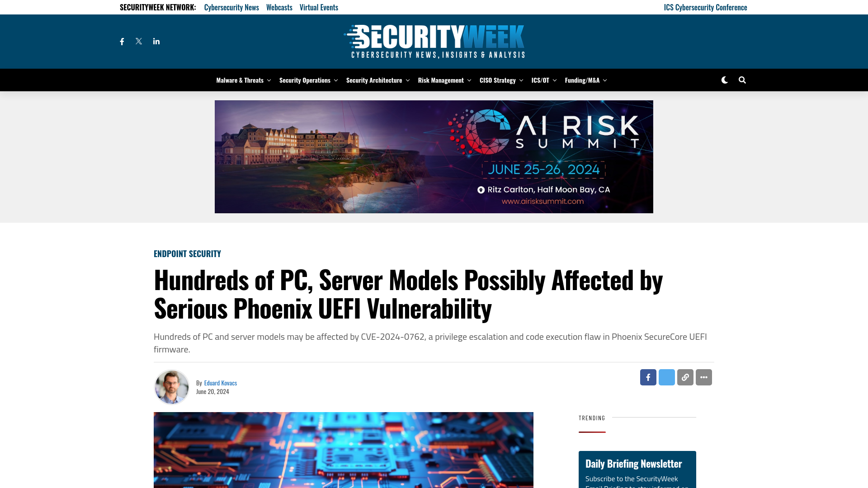This screenshot has width=868, height=488.
Task: Toggle dark mode display switch
Action: pyautogui.click(x=724, y=79)
